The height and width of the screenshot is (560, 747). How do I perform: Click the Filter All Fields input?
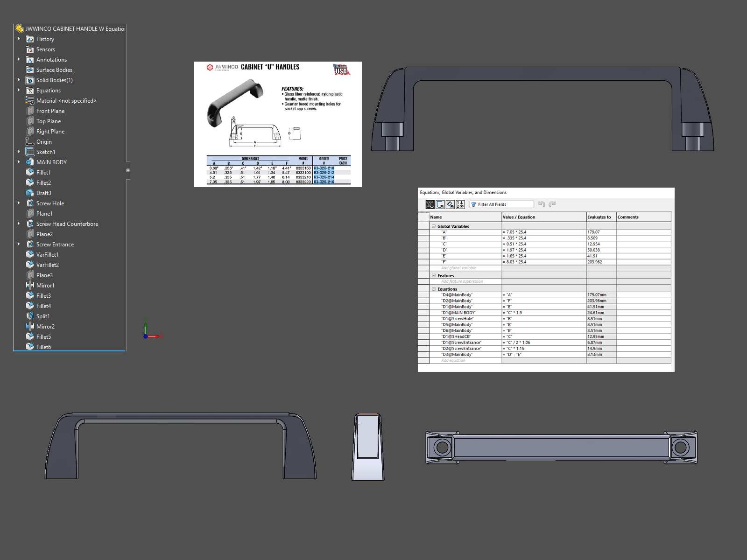point(502,204)
